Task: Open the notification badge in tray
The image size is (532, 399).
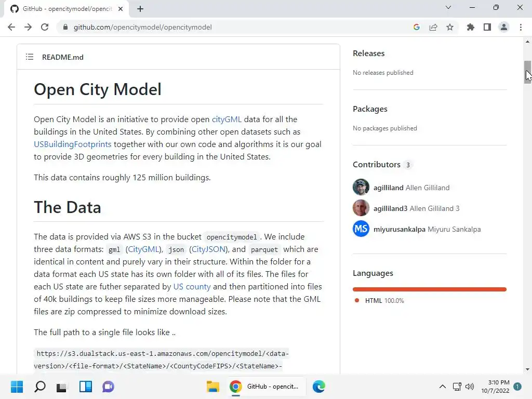Action: (517, 387)
